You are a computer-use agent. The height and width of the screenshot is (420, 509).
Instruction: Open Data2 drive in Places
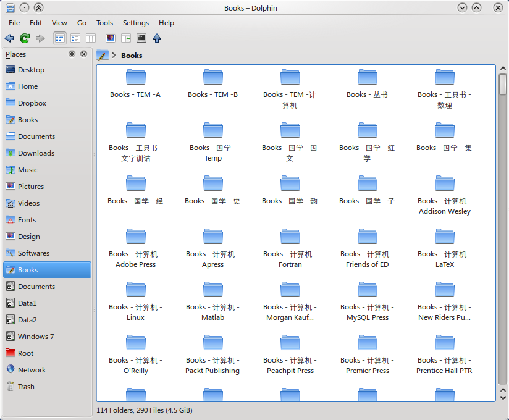pos(47,320)
